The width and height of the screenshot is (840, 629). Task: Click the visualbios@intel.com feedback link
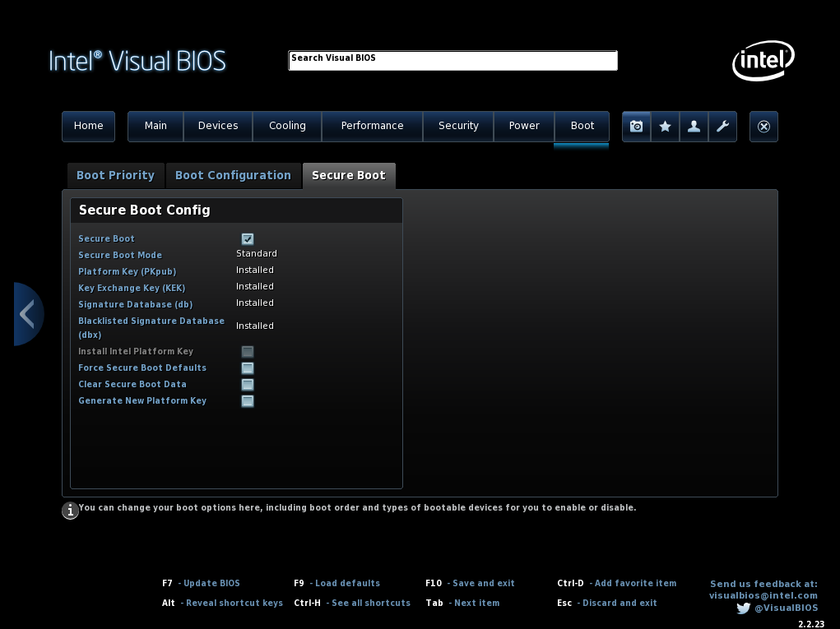pos(763,595)
